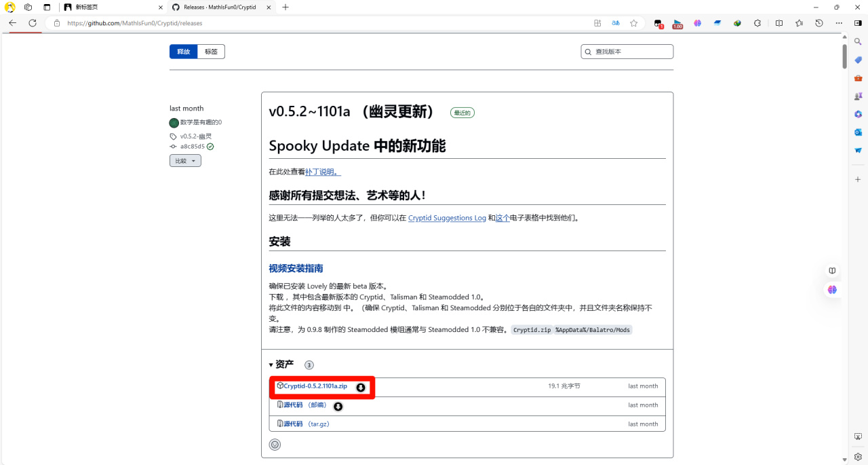Open the Edge profile avatar
Image resolution: width=868 pixels, height=465 pixels.
[10, 7]
